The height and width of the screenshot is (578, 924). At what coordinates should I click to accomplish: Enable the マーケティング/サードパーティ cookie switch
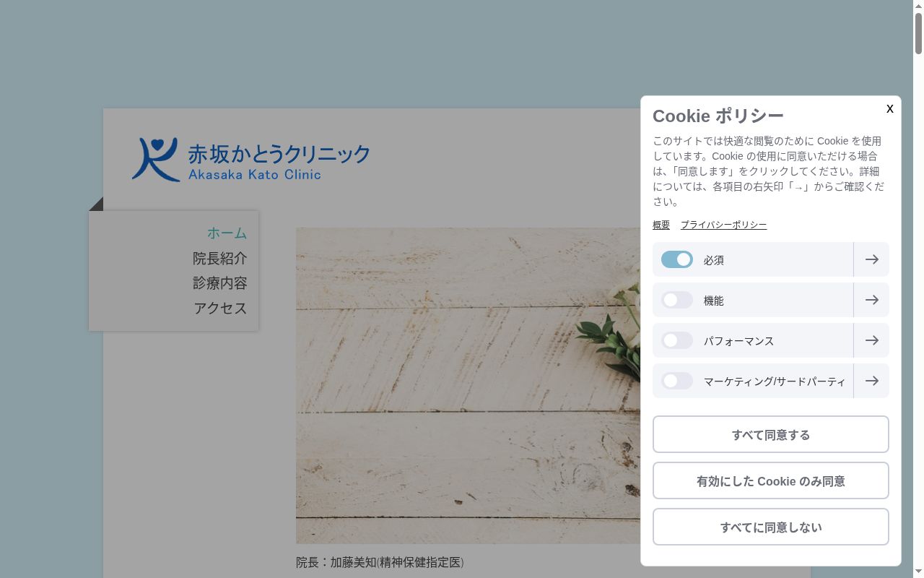tap(677, 381)
